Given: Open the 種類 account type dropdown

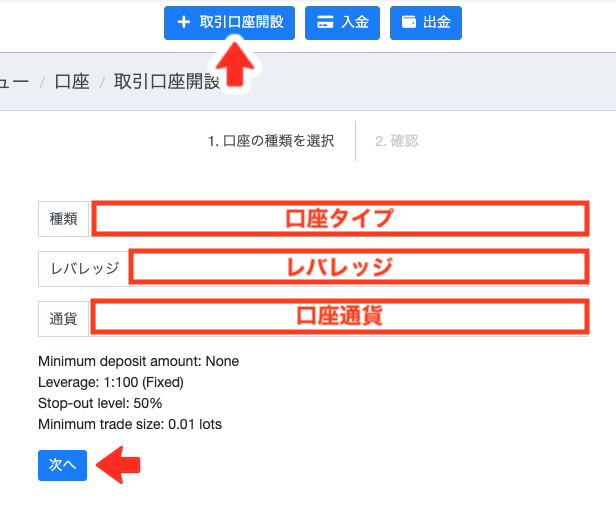Looking at the screenshot, I should (339, 219).
